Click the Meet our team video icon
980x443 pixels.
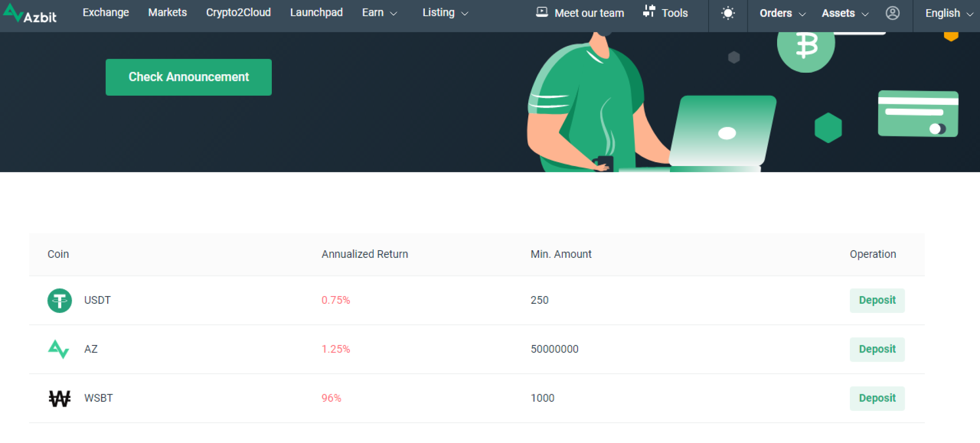click(x=541, y=12)
